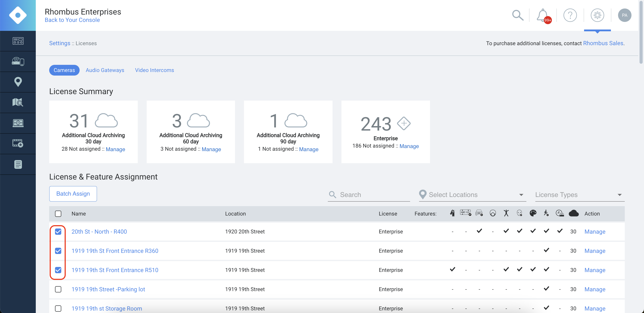Open the dashboard icon in sidebar

18,41
